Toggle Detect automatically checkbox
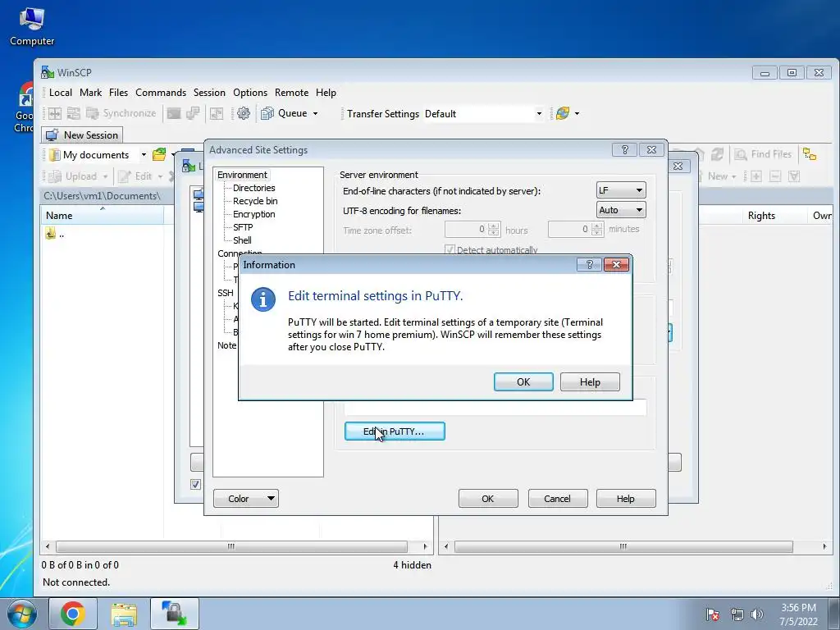This screenshot has width=840, height=630. tap(450, 249)
